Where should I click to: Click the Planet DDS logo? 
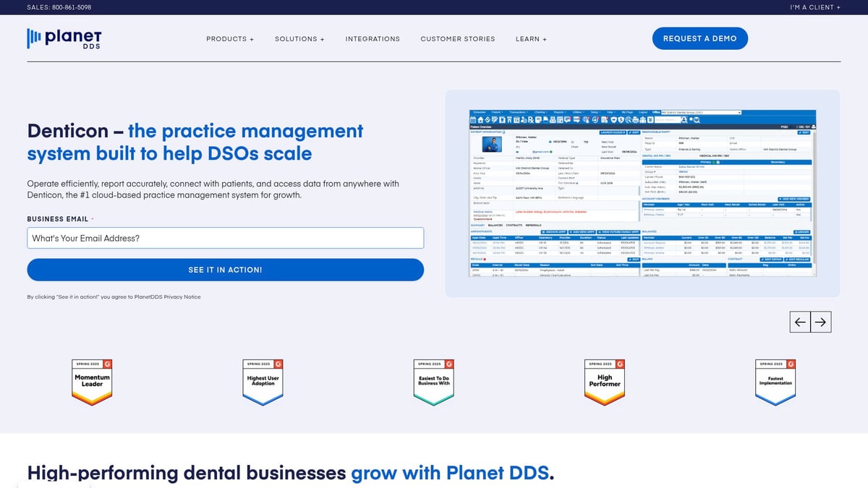pyautogui.click(x=64, y=38)
